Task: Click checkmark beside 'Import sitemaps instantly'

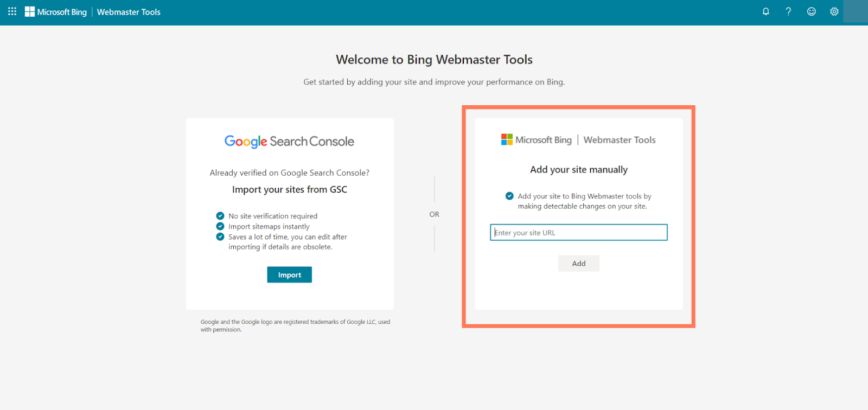Action: (x=220, y=226)
